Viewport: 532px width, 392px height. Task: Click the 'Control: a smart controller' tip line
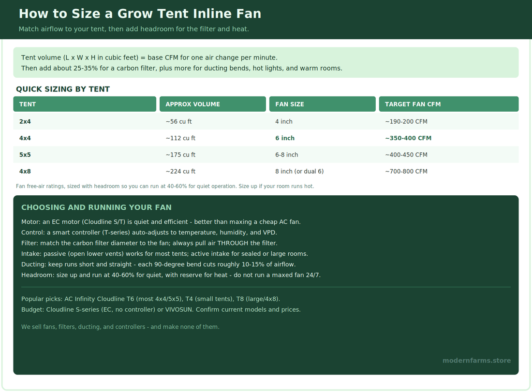pos(149,232)
